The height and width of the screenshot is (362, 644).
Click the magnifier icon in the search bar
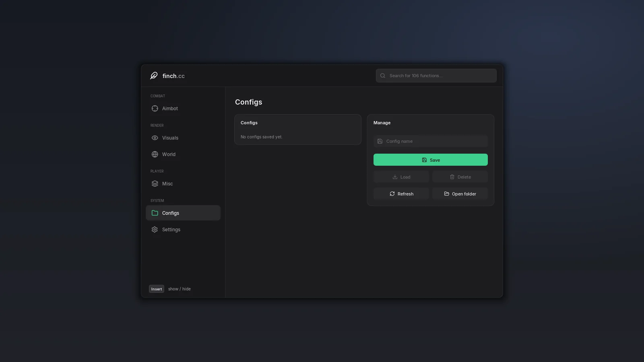[x=383, y=76]
